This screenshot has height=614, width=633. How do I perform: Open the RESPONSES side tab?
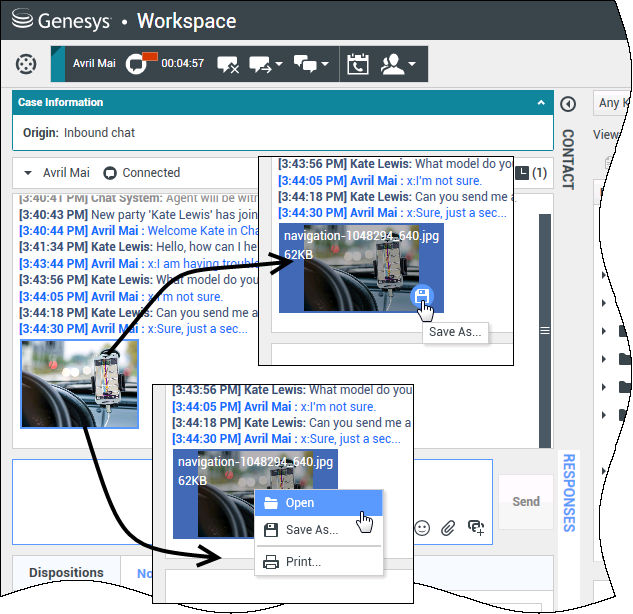tap(568, 492)
